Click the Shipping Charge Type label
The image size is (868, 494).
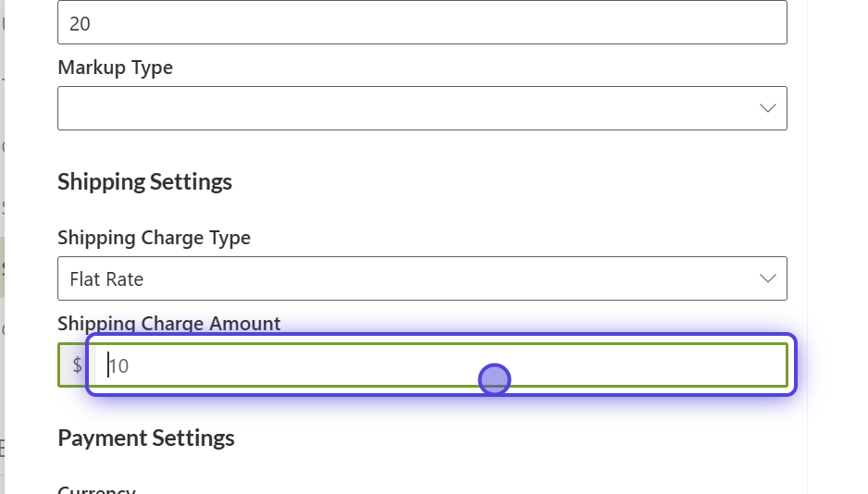(x=154, y=238)
